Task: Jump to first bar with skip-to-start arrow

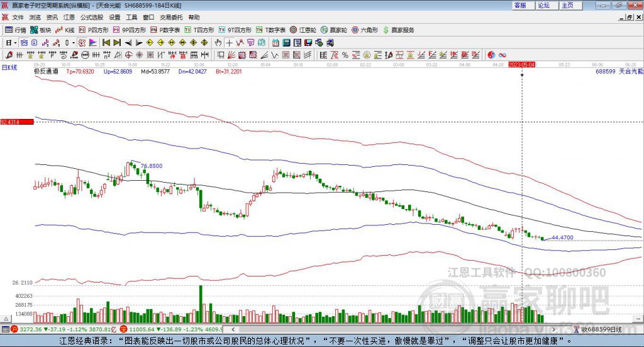Action: coord(106,43)
